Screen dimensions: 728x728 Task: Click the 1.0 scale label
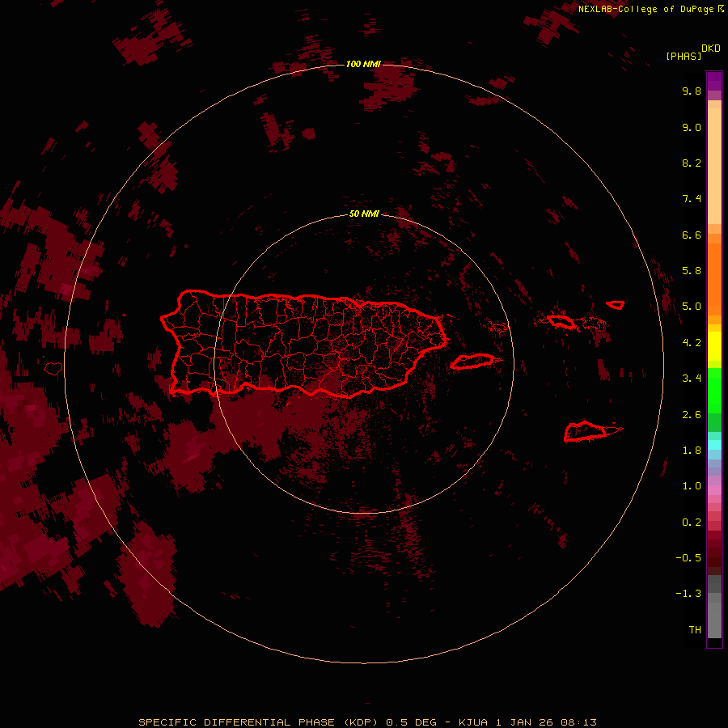[x=692, y=486]
